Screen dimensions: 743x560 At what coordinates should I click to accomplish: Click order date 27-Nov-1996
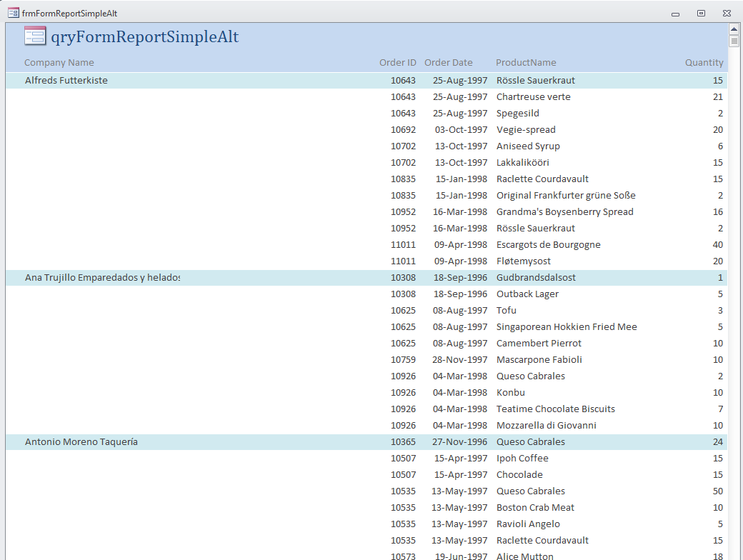coord(459,442)
